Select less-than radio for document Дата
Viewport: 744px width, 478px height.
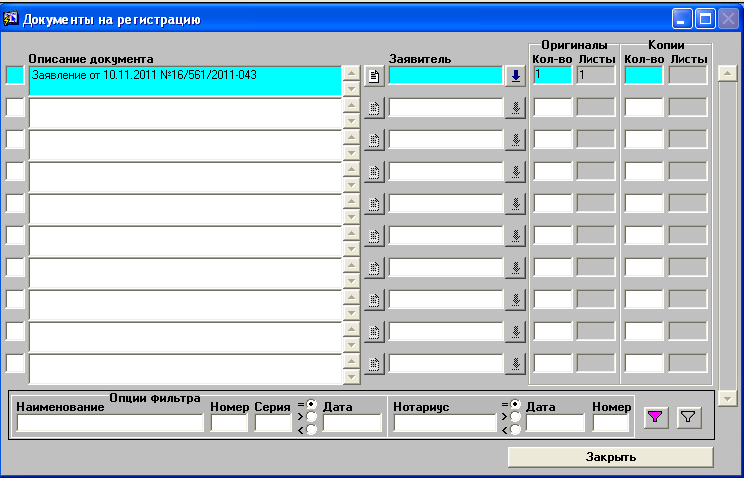click(x=312, y=430)
